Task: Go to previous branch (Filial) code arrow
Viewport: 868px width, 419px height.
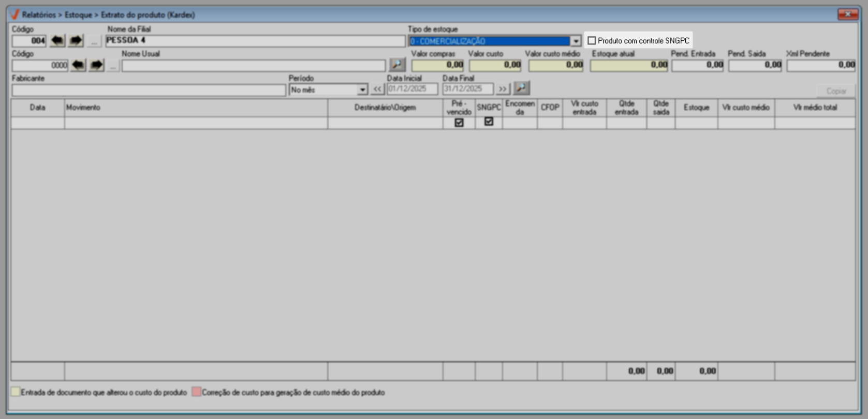Action: (57, 40)
